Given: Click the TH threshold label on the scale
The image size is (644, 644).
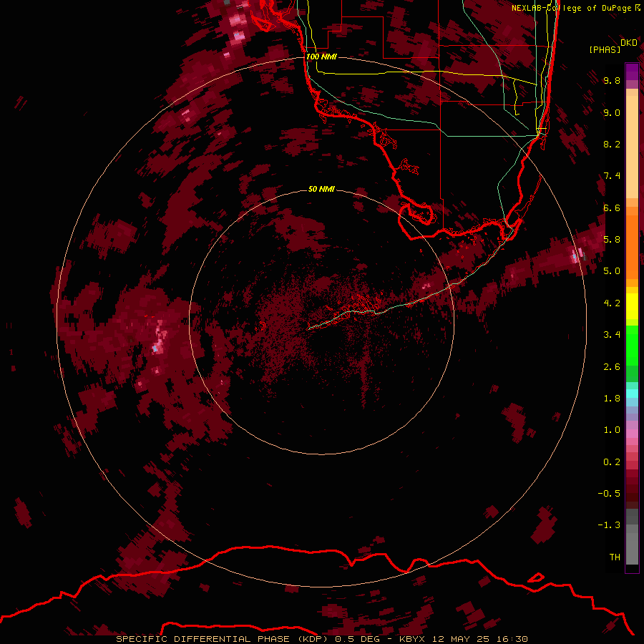Looking at the screenshot, I should (615, 557).
